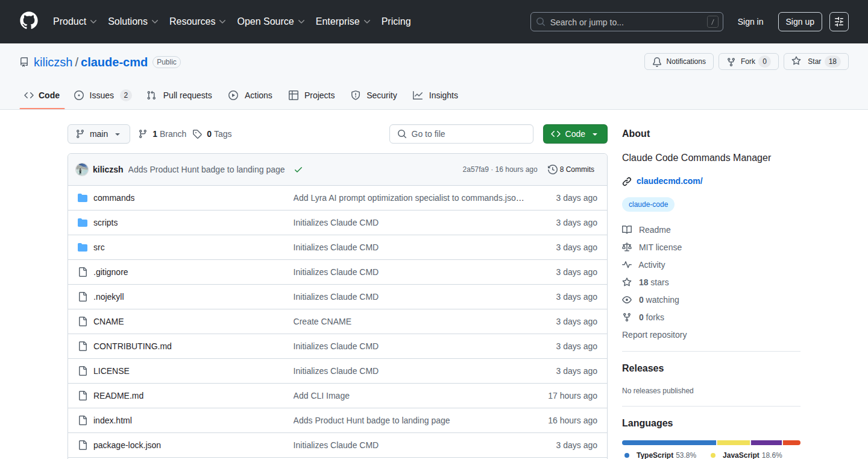868x459 pixels.
Task: Focus the Go to file input
Action: point(462,134)
